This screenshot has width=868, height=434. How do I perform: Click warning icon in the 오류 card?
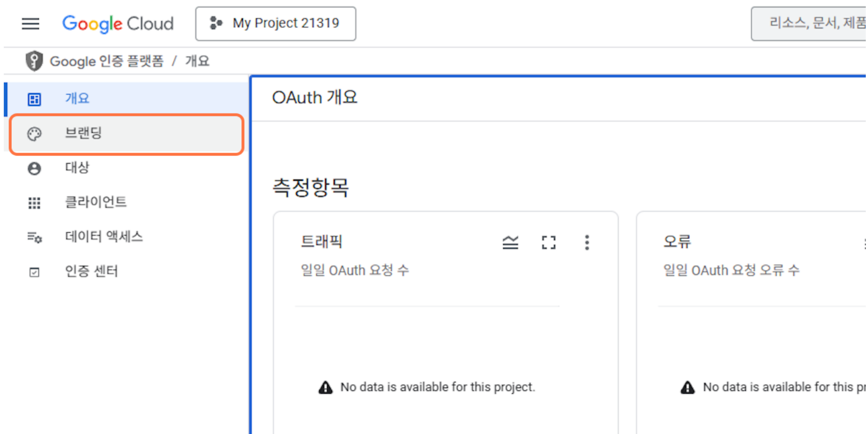(688, 388)
